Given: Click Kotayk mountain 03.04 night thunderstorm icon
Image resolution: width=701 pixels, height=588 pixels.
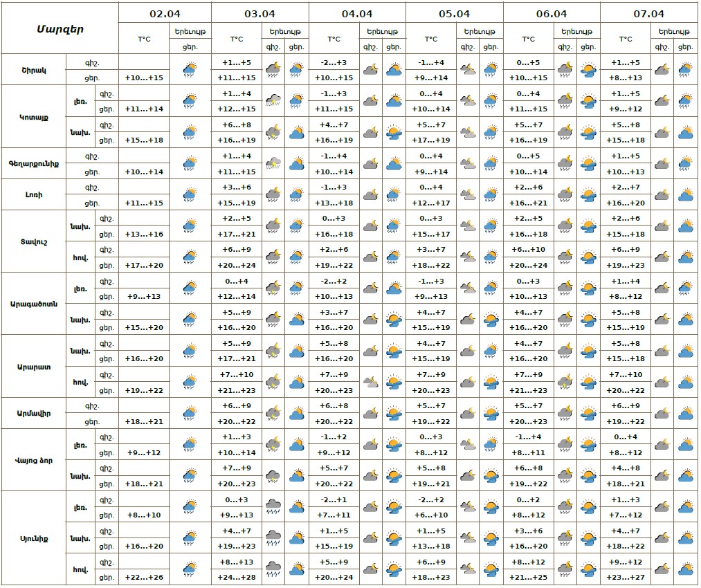Looking at the screenshot, I should point(273,101).
